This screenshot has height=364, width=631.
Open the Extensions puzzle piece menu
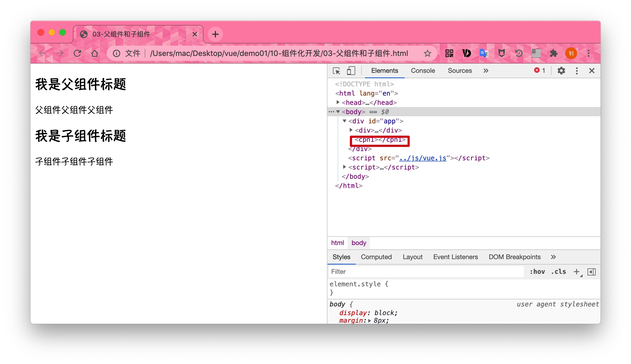pos(553,53)
